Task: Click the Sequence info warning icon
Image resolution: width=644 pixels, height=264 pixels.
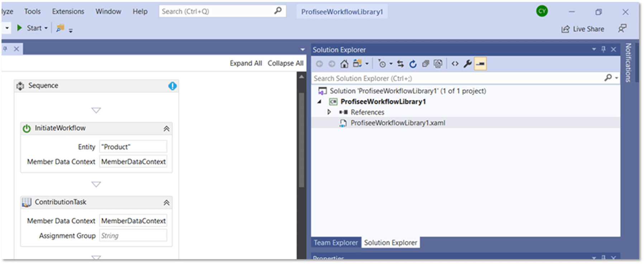Action: [172, 86]
